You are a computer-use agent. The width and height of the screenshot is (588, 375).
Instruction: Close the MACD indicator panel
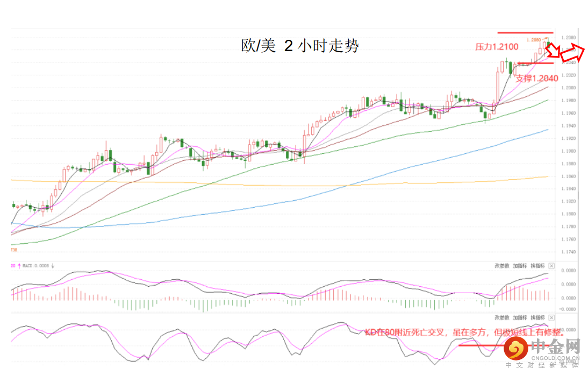(x=551, y=266)
